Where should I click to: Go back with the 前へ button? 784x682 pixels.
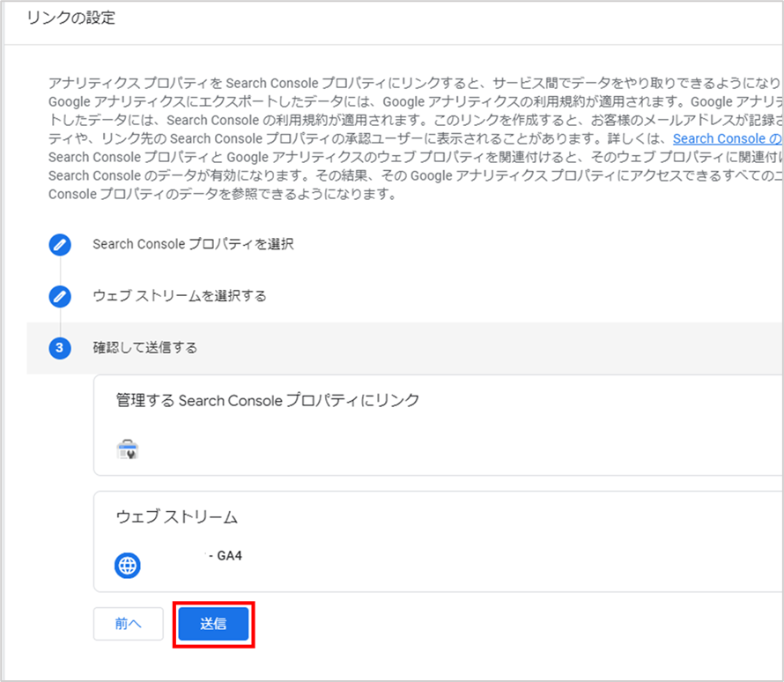(x=129, y=624)
